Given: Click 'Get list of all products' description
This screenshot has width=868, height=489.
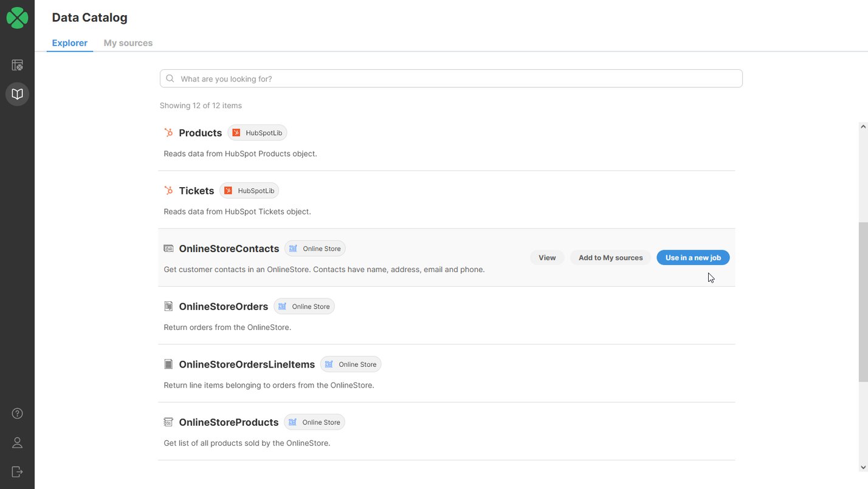Looking at the screenshot, I should point(247,443).
